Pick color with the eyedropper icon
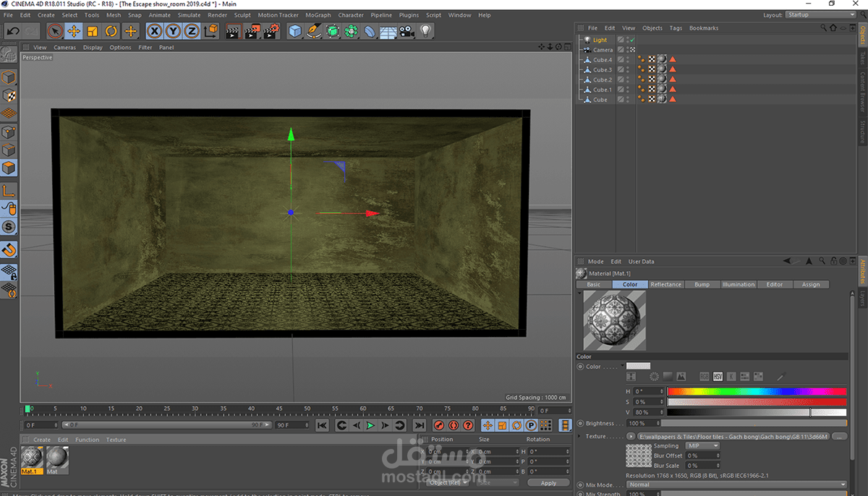The width and height of the screenshot is (868, 496). [780, 377]
